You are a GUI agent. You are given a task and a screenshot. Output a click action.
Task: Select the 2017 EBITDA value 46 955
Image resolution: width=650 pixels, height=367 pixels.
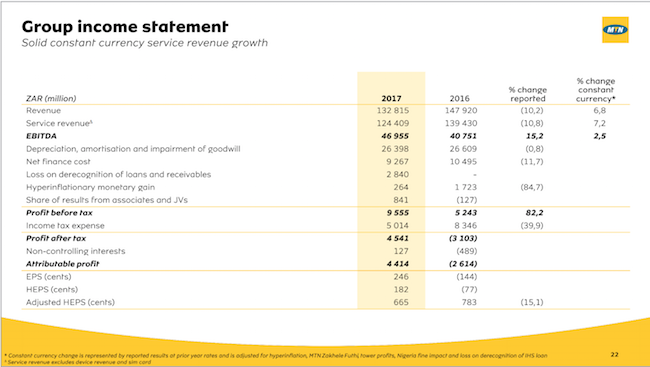tap(395, 136)
